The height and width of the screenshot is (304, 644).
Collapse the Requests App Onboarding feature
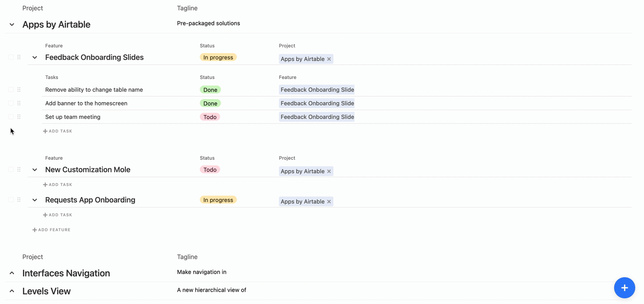point(35,200)
